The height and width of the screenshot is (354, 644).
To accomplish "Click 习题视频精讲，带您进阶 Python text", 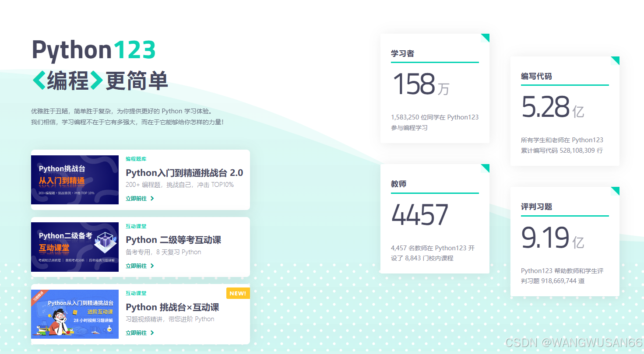I will tap(170, 319).
